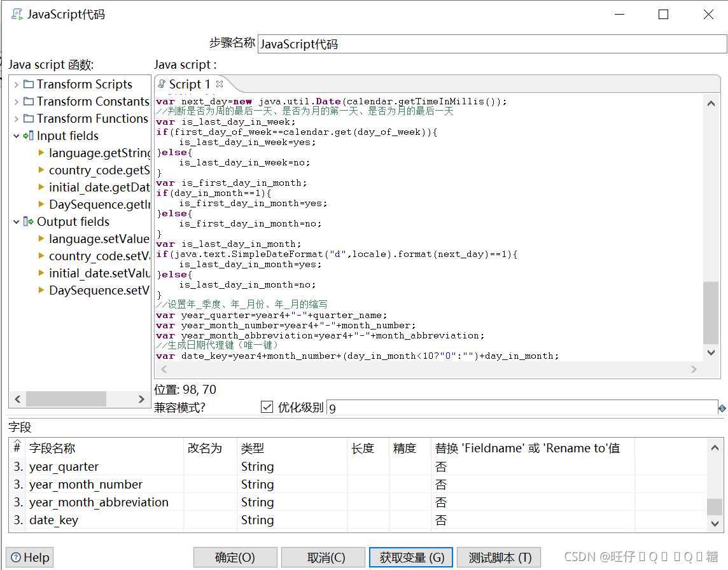Screen dimensions: 728x570
Task: Click the Help question mark icon
Action: pyautogui.click(x=16, y=557)
